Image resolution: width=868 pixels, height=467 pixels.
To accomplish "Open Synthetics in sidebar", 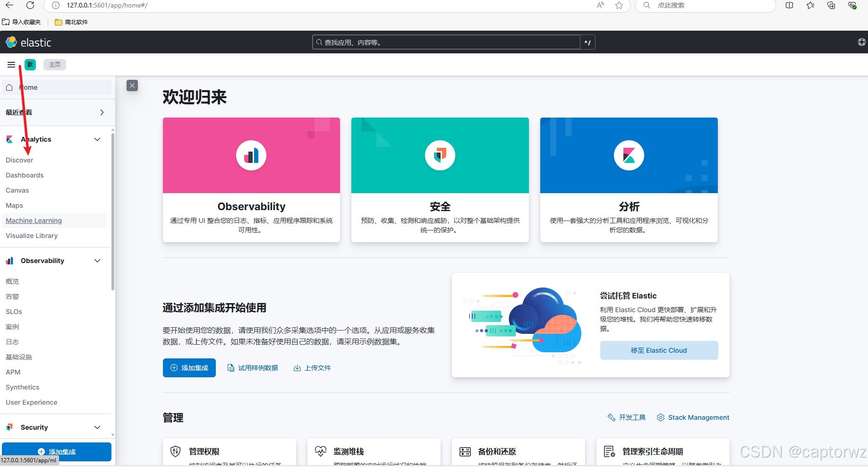I will point(23,387).
